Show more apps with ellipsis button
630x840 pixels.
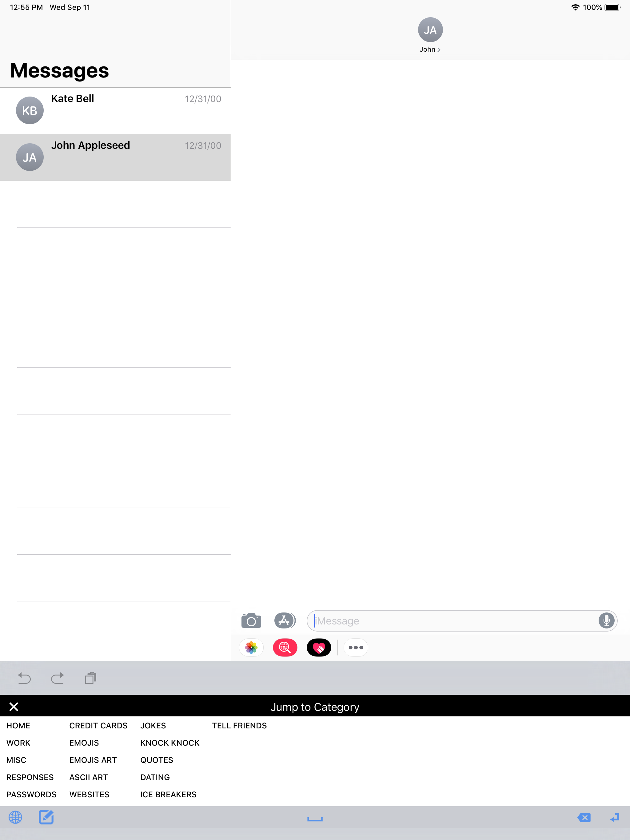[x=356, y=648]
